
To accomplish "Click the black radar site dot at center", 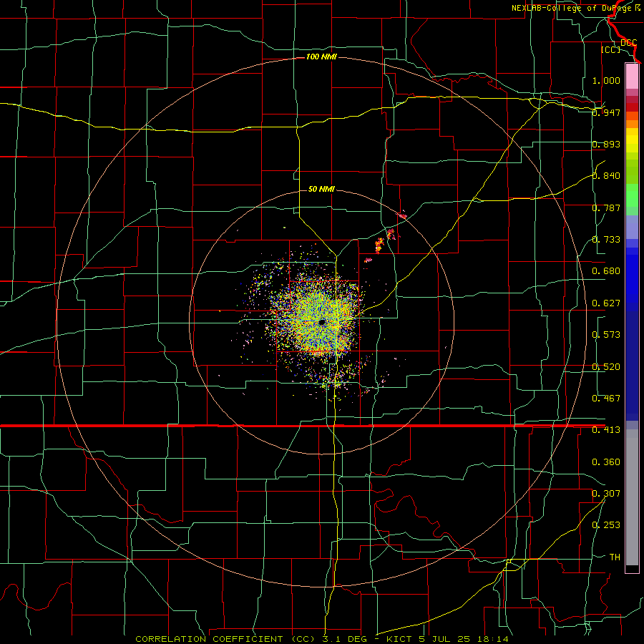I will (322, 323).
